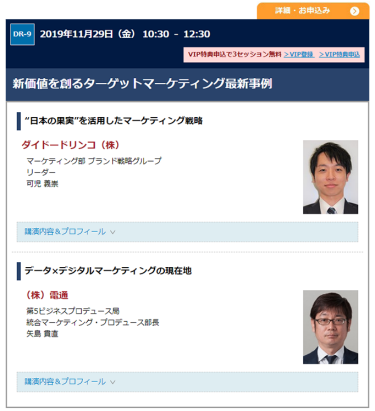
Task: Open the >VIP特典申込 link
Action: [339, 54]
